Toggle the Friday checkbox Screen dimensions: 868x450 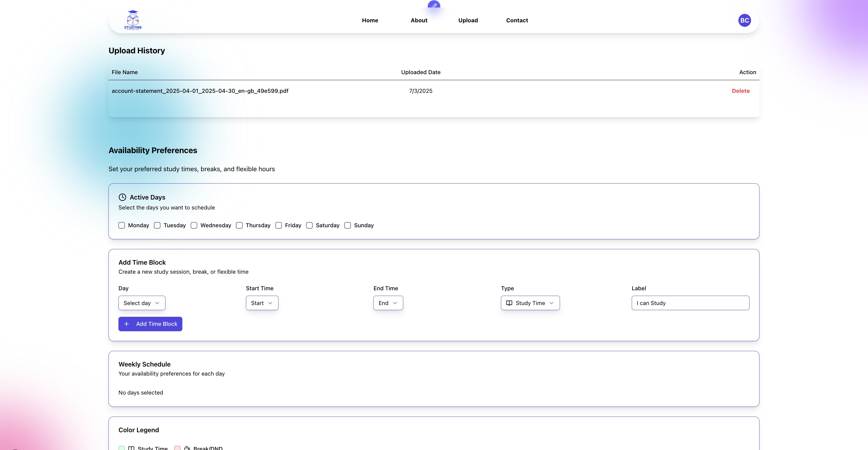click(x=279, y=225)
